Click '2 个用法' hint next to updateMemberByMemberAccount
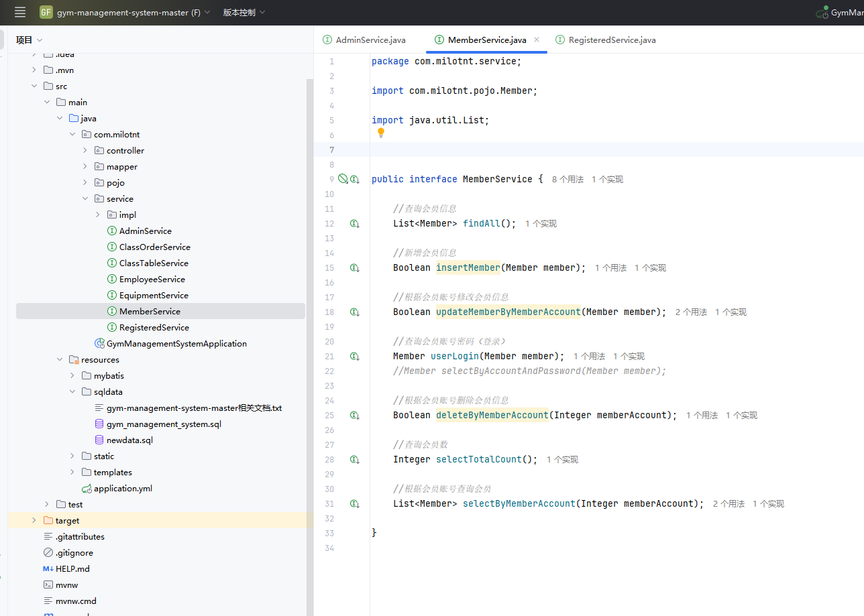 [691, 312]
